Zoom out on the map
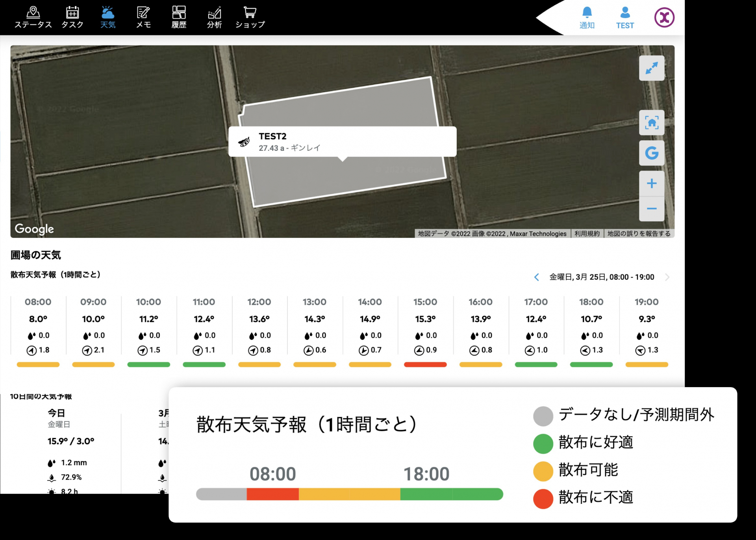Screen dimensions: 756x540 (652, 208)
